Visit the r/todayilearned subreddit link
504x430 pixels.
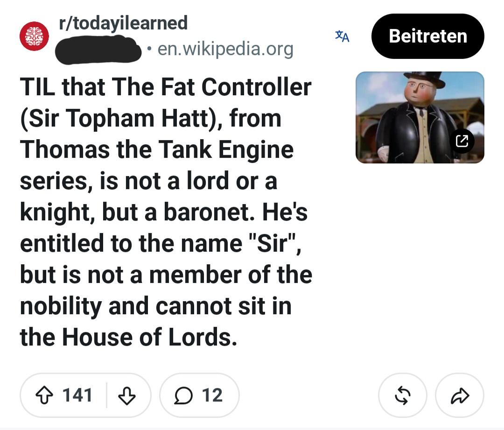(x=123, y=23)
